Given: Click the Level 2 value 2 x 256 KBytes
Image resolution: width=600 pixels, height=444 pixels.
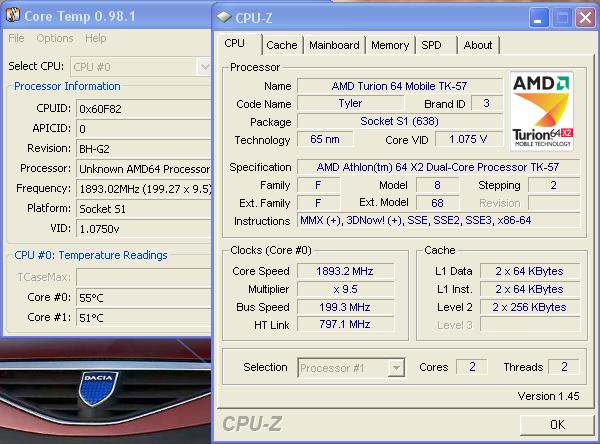Looking at the screenshot, I should coord(530,307).
